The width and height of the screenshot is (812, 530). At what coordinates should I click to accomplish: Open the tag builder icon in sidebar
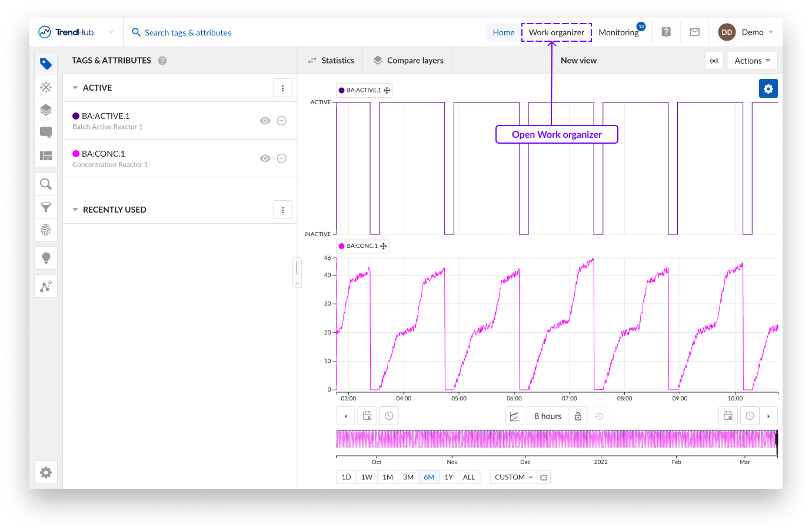(46, 87)
